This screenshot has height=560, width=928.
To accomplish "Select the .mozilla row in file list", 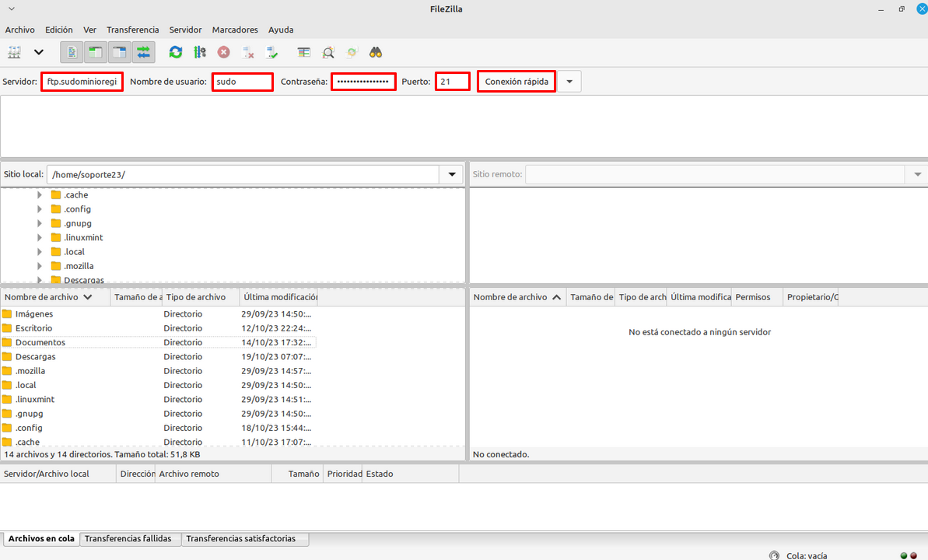I will [x=159, y=370].
